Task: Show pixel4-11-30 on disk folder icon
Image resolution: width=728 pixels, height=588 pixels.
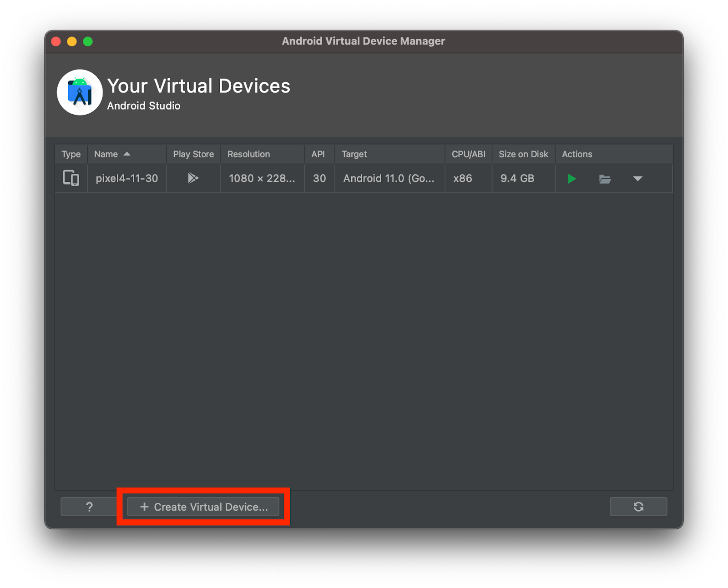Action: 605,179
